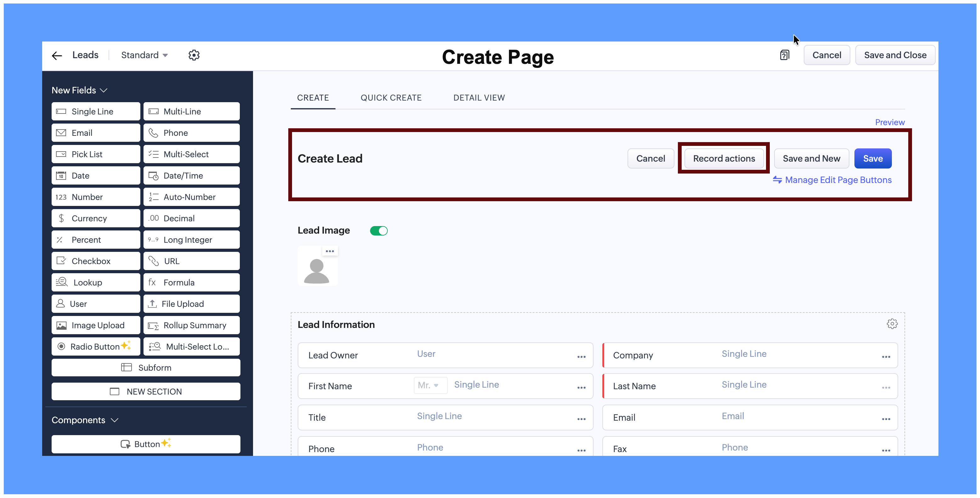Open First Name field options menu
Image resolution: width=980 pixels, height=498 pixels.
[581, 387]
